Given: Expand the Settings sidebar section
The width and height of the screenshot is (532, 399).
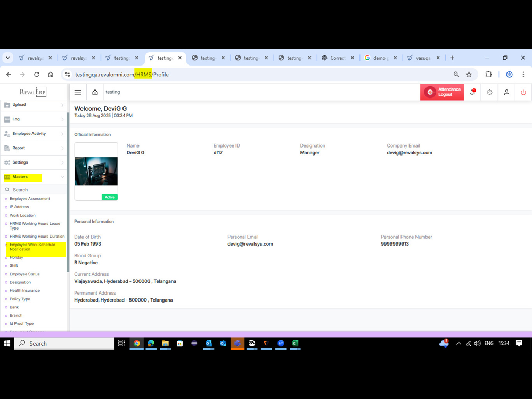Looking at the screenshot, I should pos(33,162).
